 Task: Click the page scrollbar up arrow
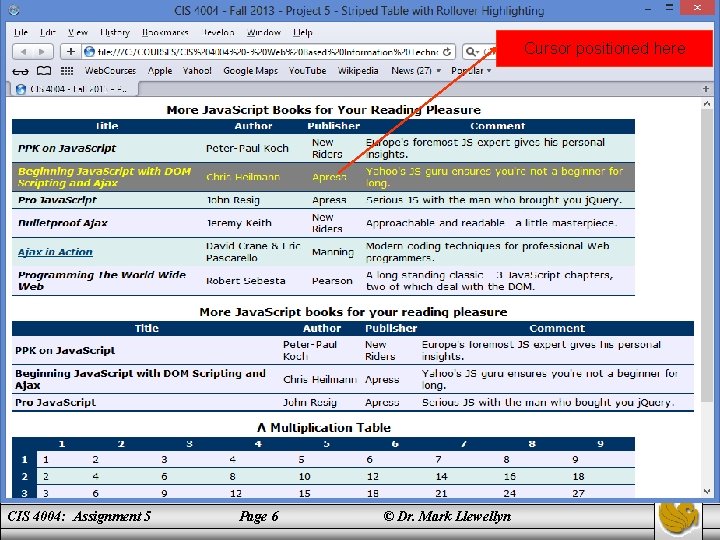coord(706,104)
